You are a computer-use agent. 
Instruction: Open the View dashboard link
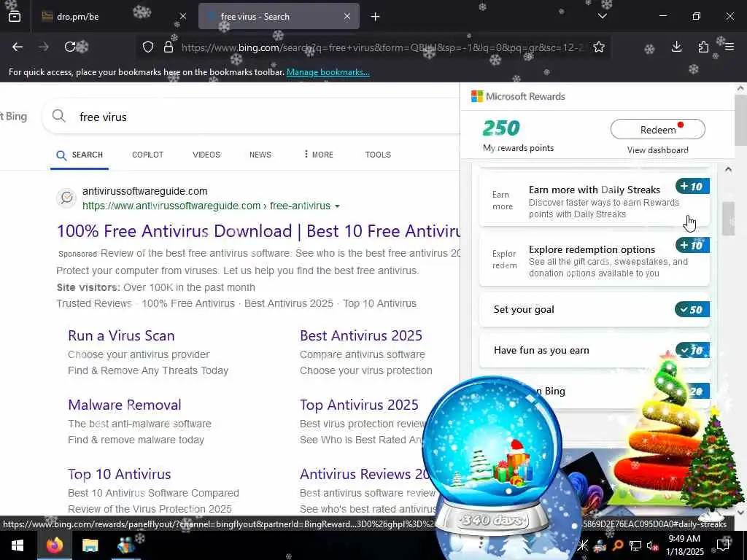(657, 150)
